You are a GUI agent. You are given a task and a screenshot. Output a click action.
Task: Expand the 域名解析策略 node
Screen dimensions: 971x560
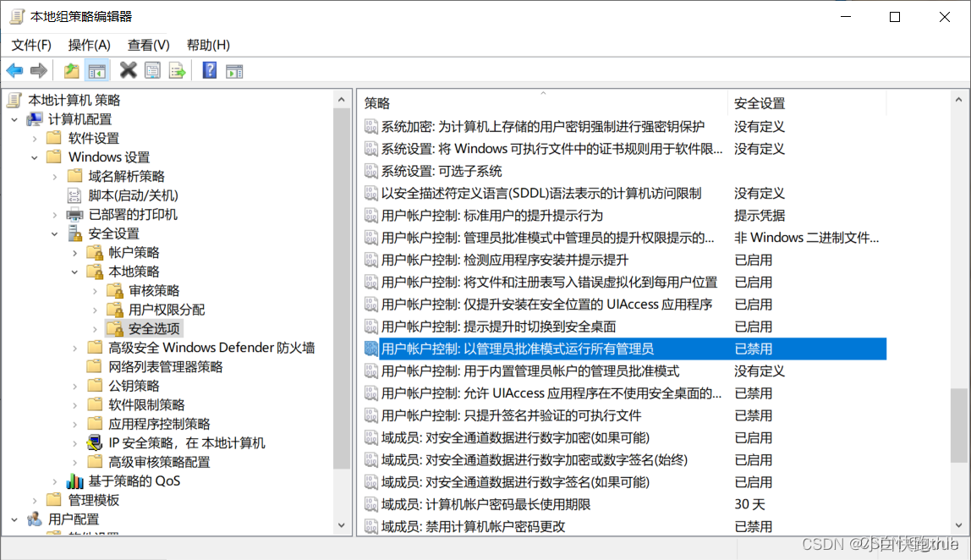(x=54, y=177)
